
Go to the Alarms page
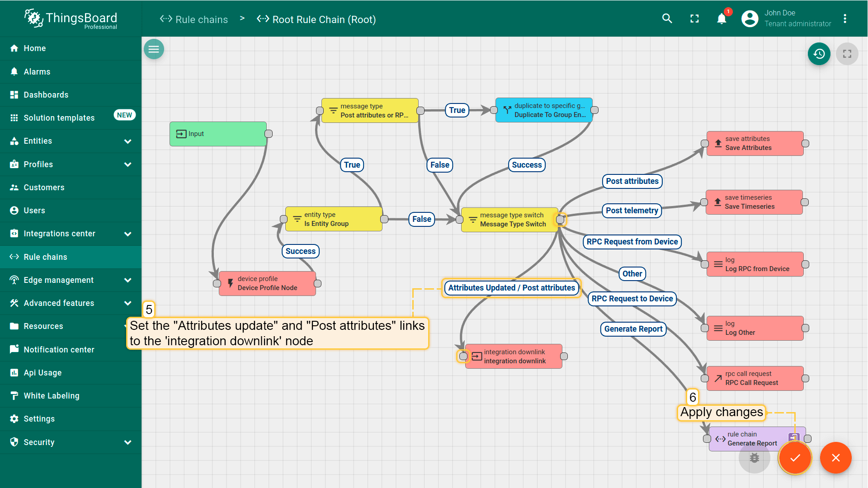pyautogui.click(x=37, y=72)
